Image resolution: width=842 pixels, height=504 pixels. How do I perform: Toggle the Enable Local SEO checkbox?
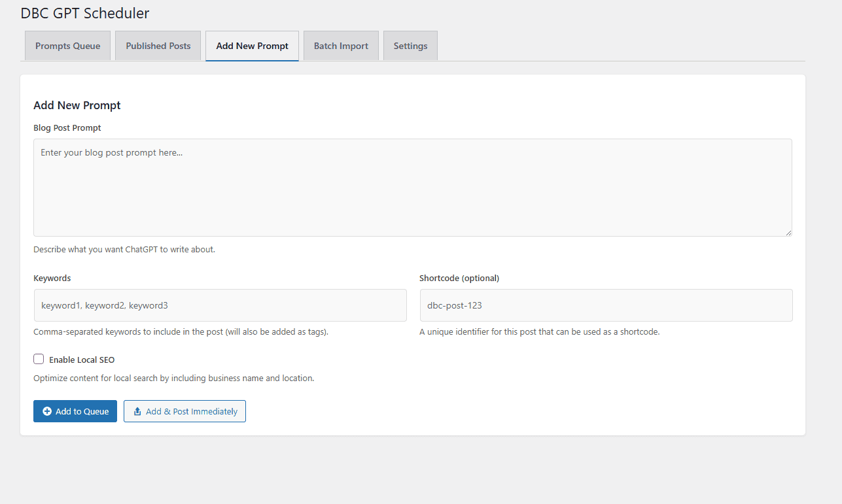click(39, 359)
